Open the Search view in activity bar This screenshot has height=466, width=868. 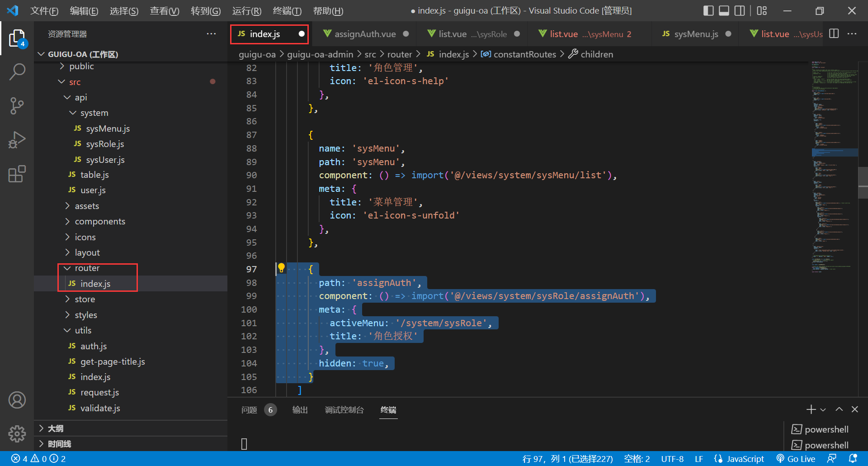pos(17,71)
